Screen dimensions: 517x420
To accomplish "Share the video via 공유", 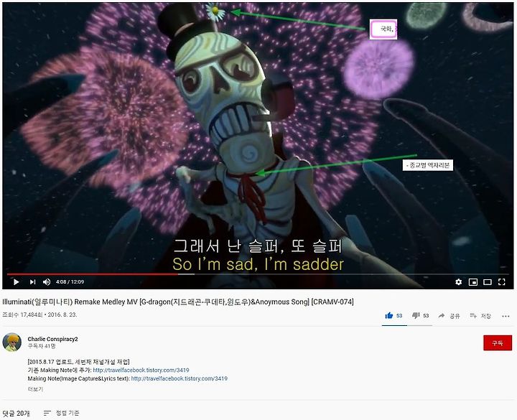I will [x=449, y=316].
